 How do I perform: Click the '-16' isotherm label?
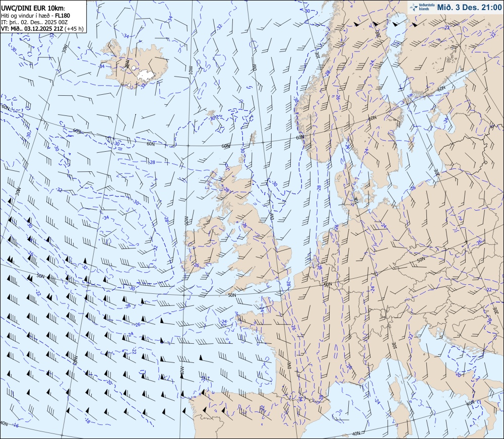point(15,425)
